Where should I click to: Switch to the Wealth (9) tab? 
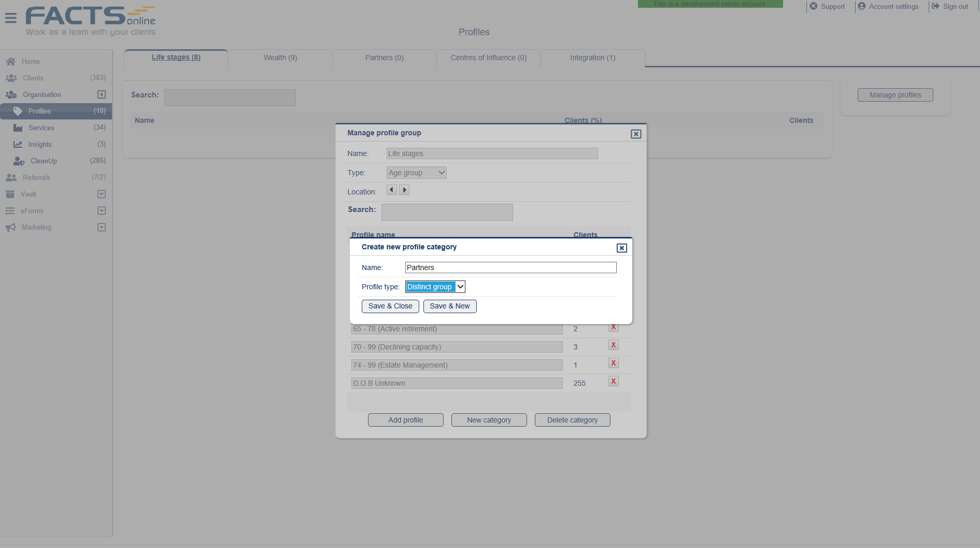pyautogui.click(x=280, y=58)
